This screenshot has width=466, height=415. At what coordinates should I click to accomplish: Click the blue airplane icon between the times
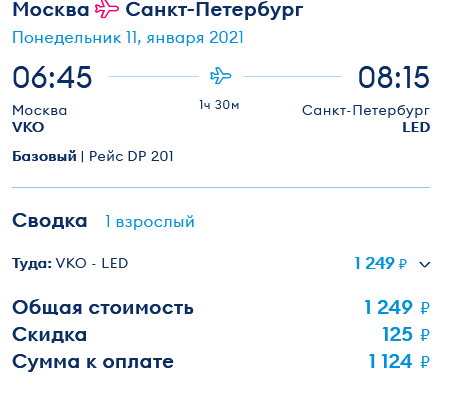point(221,76)
